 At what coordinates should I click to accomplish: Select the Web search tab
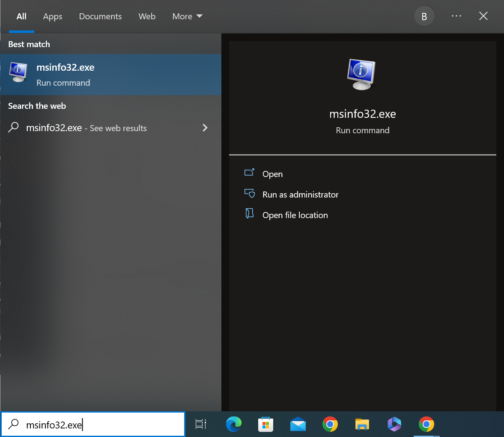tap(147, 16)
